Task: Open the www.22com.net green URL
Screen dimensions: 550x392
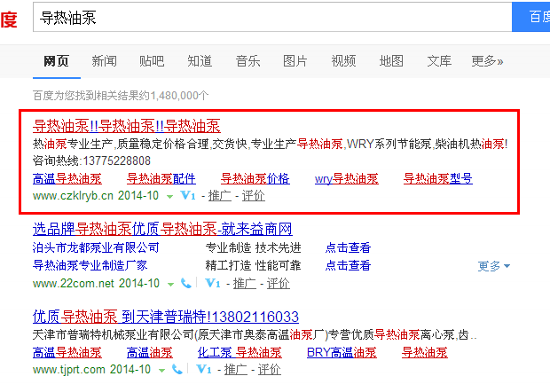Action: click(74, 283)
